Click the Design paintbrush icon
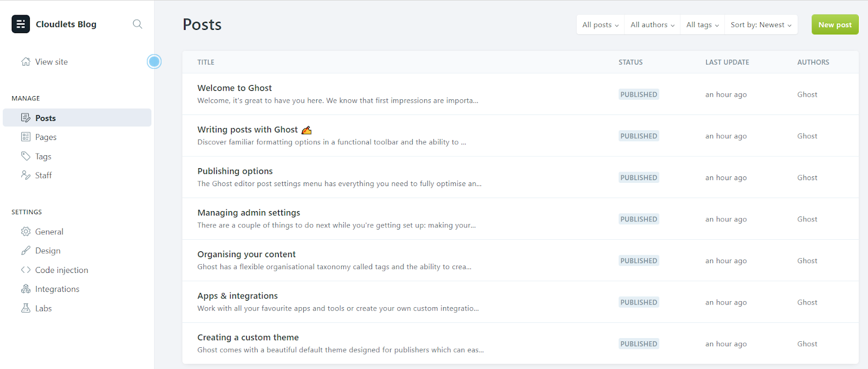 pos(25,250)
